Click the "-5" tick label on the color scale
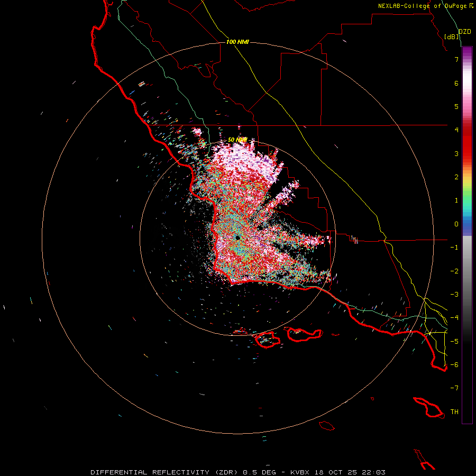The image size is (476, 476). [454, 342]
